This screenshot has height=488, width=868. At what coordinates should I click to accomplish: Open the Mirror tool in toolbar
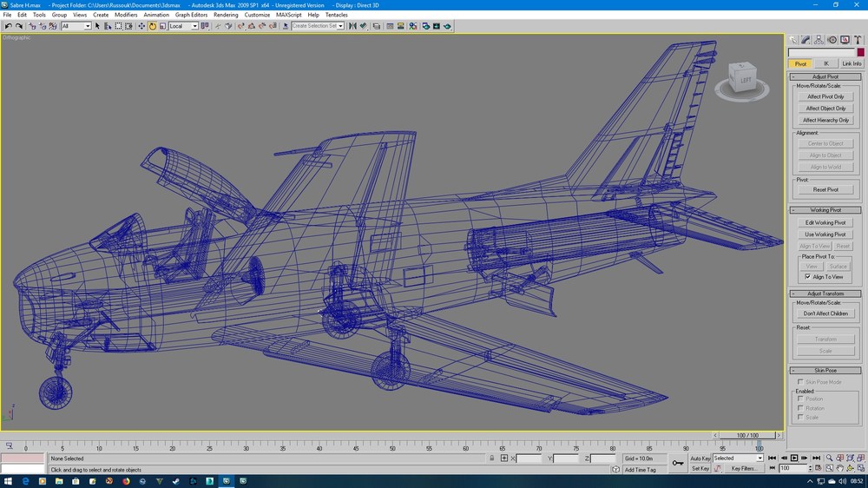click(352, 26)
